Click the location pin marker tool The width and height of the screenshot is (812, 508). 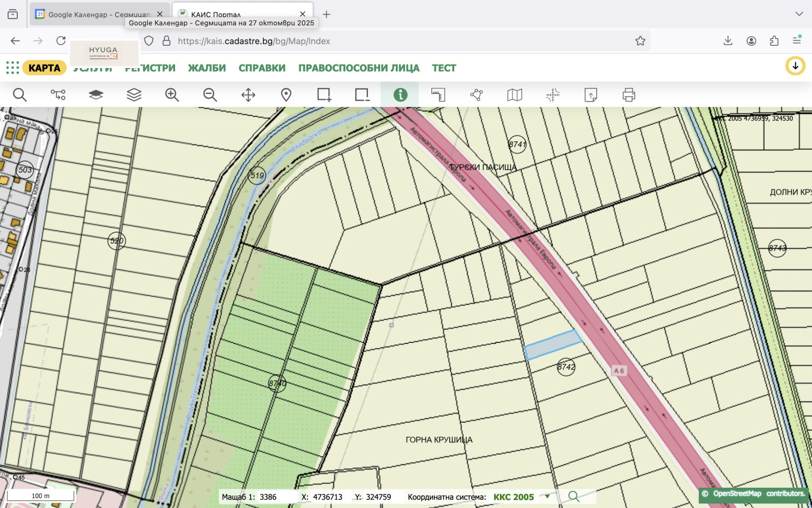[x=286, y=95]
